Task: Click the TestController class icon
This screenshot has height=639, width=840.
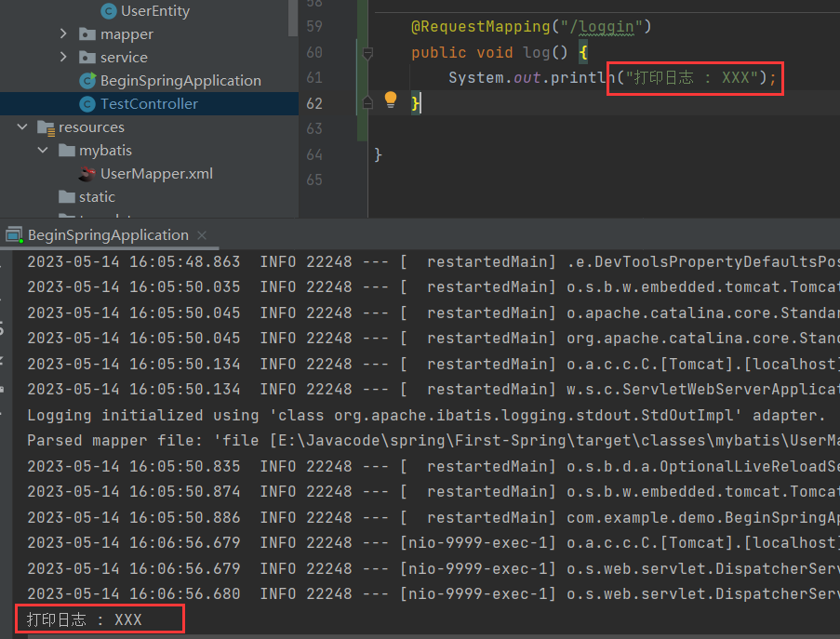Action: (x=87, y=104)
